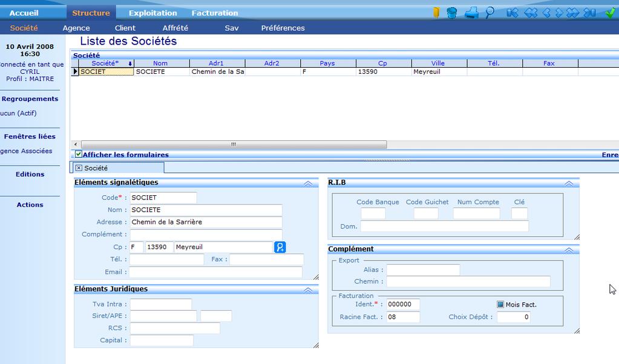Collapse the R.I.B panel
This screenshot has width=619, height=364.
point(569,183)
